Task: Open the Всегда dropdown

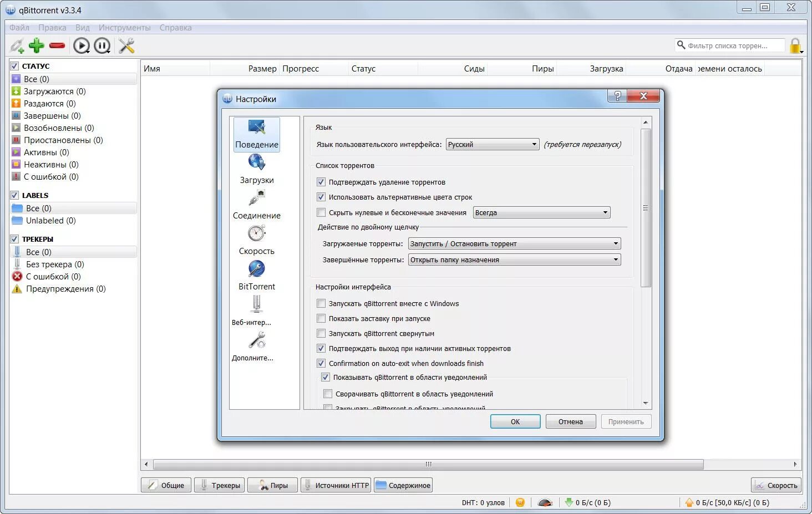Action: pyautogui.click(x=542, y=213)
